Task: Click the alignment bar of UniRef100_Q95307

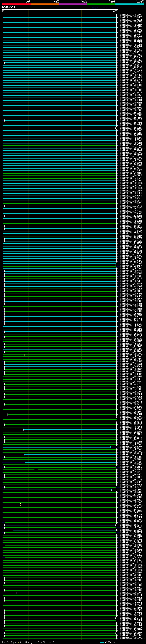Action: click(x=57, y=447)
